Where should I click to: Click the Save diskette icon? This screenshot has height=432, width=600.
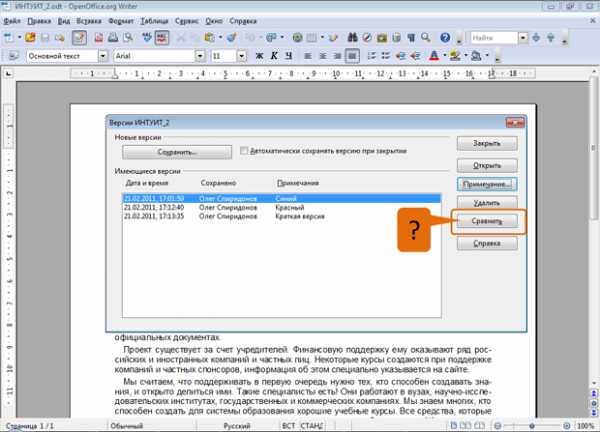pyautogui.click(x=45, y=37)
